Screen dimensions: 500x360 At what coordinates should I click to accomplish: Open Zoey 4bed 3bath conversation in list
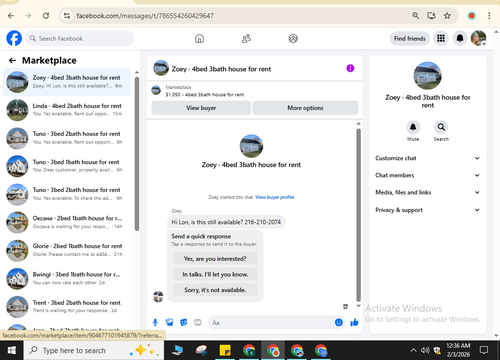click(x=67, y=82)
